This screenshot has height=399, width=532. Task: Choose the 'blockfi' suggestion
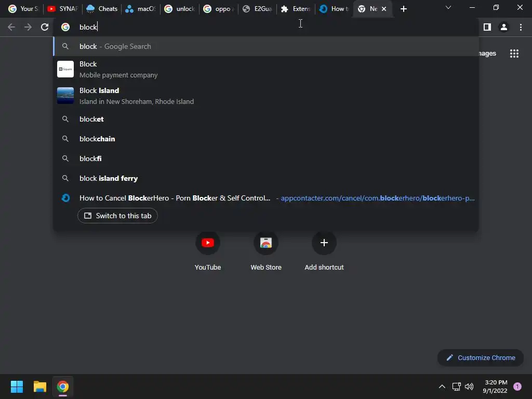coord(266,158)
